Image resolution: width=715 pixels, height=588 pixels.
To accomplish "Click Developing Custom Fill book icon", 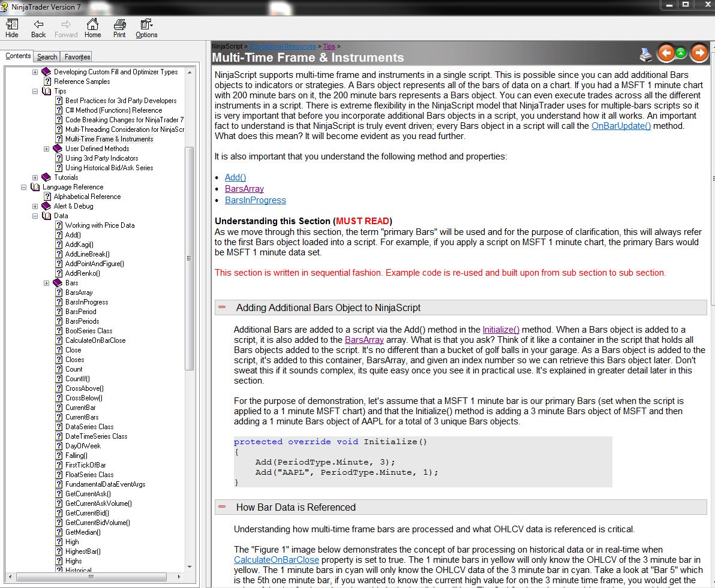I will pos(46,71).
